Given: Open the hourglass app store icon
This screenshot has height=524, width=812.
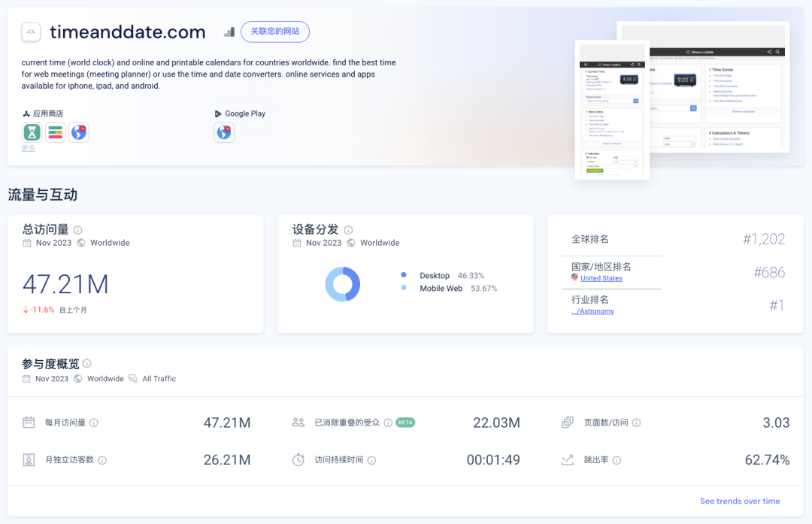Looking at the screenshot, I should 32,132.
